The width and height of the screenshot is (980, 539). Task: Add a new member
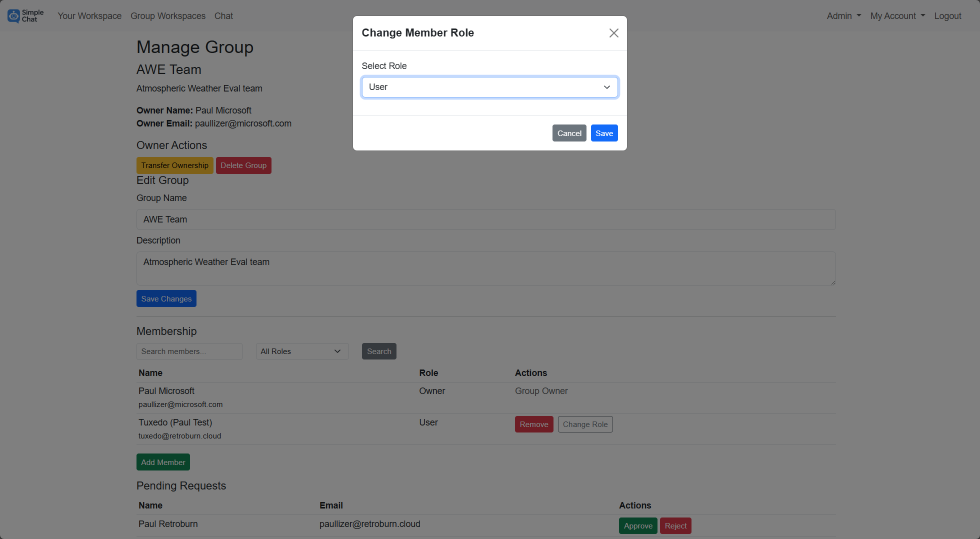pyautogui.click(x=163, y=461)
